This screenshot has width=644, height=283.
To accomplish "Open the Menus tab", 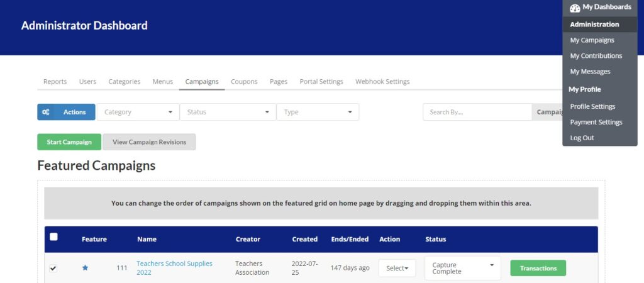I will pyautogui.click(x=163, y=81).
